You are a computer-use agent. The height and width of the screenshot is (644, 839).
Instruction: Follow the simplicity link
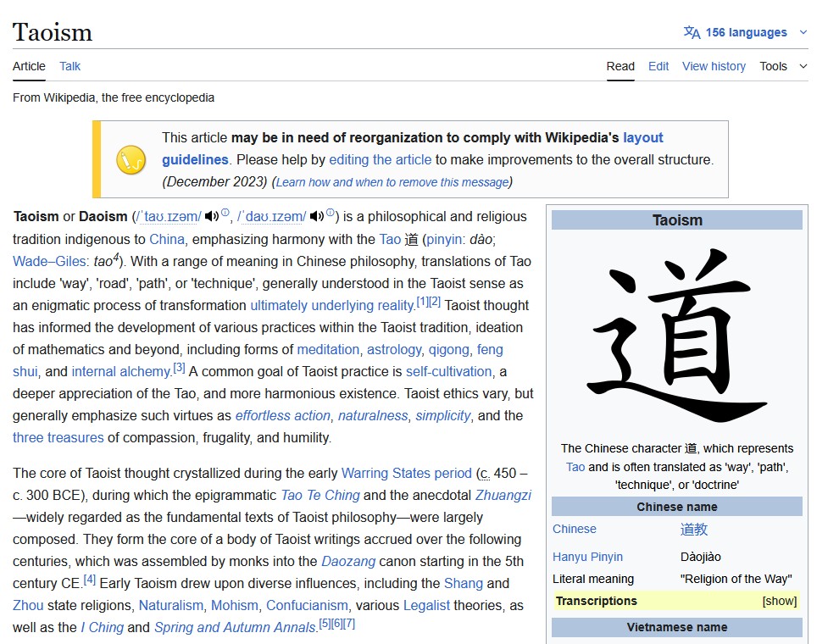(443, 415)
